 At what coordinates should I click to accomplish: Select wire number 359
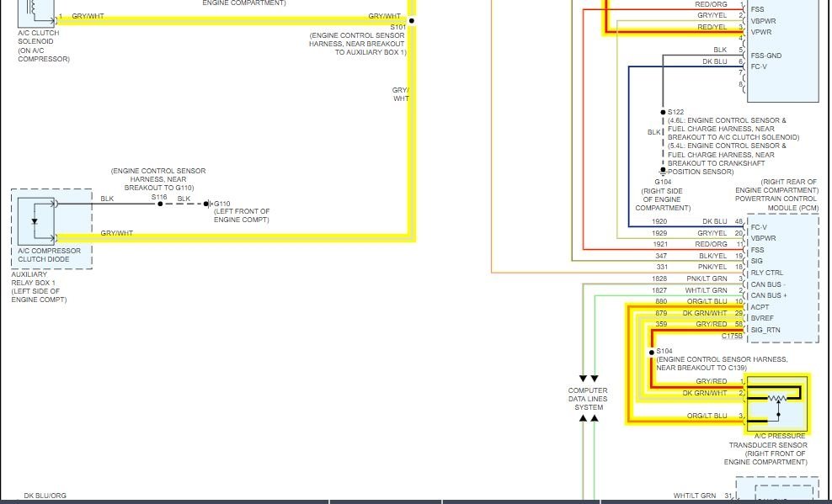tap(661, 324)
